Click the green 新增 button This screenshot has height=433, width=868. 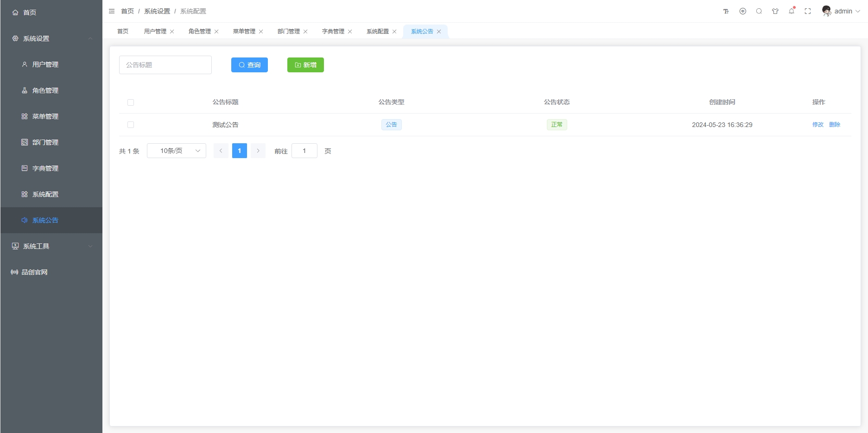(305, 65)
